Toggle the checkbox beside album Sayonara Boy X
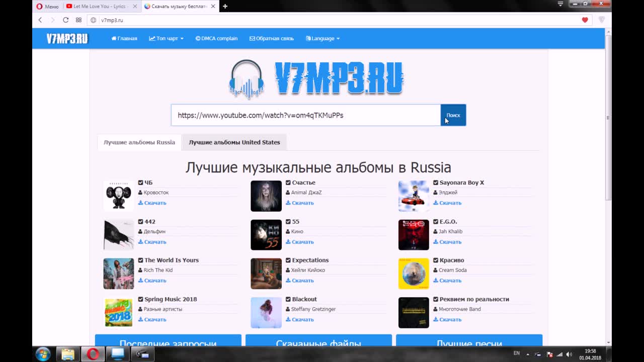The width and height of the screenshot is (644, 362). [436, 183]
